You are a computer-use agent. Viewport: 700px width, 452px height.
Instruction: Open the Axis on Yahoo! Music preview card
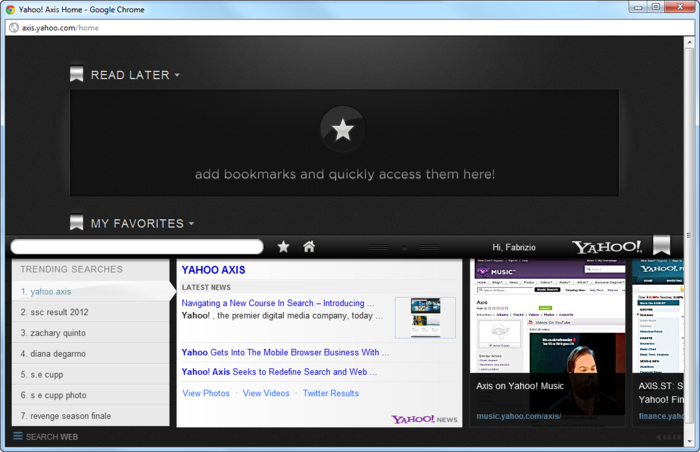tap(547, 343)
